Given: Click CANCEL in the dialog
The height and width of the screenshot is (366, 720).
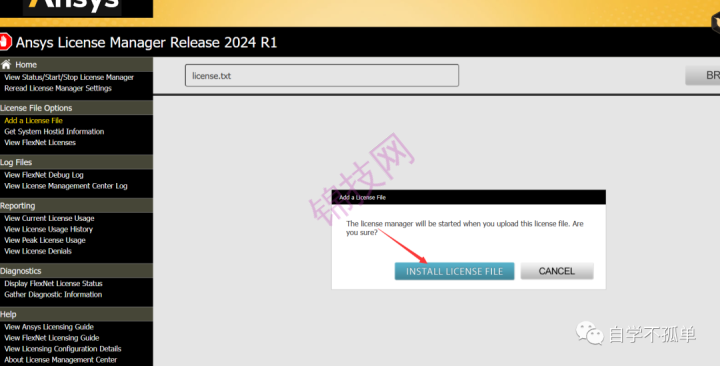Looking at the screenshot, I should click(x=557, y=271).
